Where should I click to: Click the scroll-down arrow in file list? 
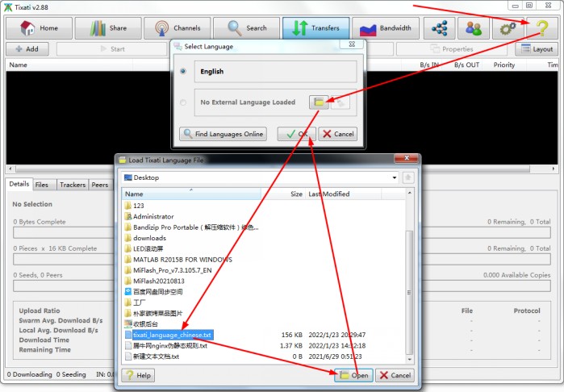coord(409,359)
